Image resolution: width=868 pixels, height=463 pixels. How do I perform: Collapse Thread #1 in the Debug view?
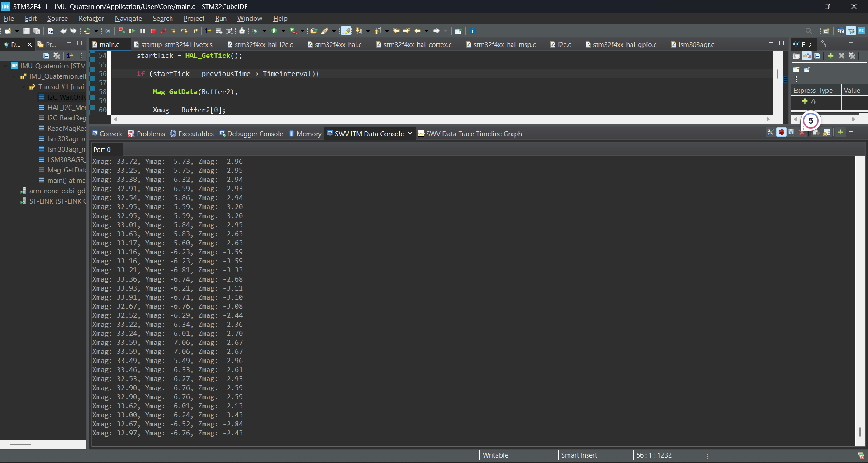point(23,87)
